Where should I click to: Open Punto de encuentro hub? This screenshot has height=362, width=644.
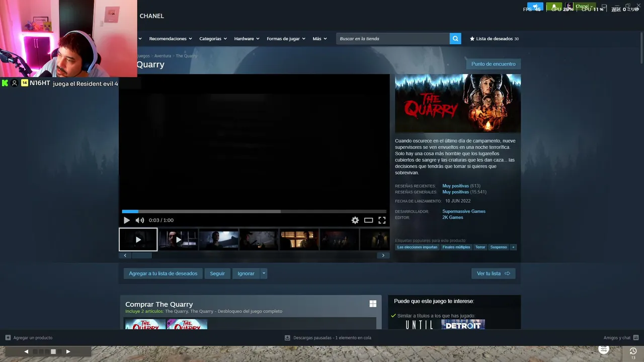coord(494,64)
